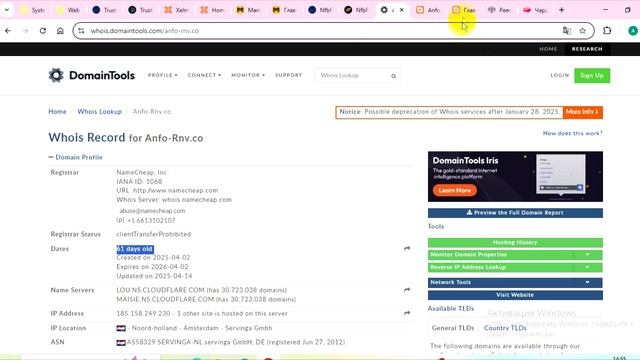Screen dimensions: 640x360
Task: Click the IP Location flag icon
Action: (x=121, y=328)
